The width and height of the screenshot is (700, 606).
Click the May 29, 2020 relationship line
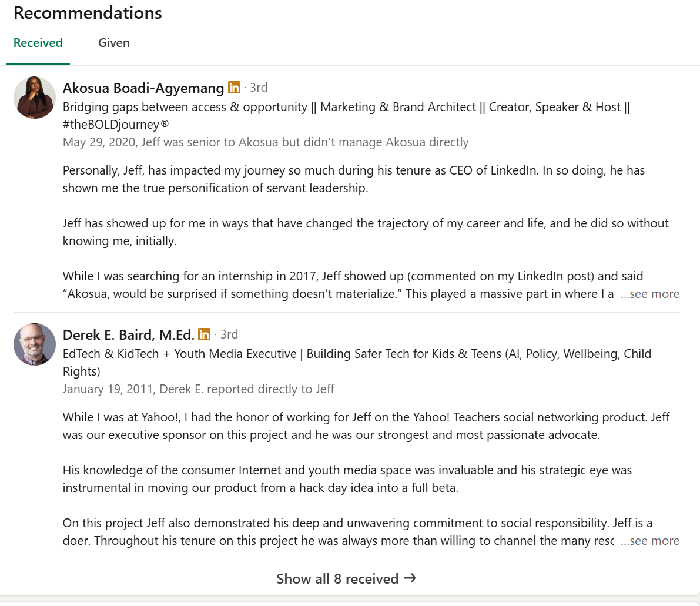tap(266, 142)
